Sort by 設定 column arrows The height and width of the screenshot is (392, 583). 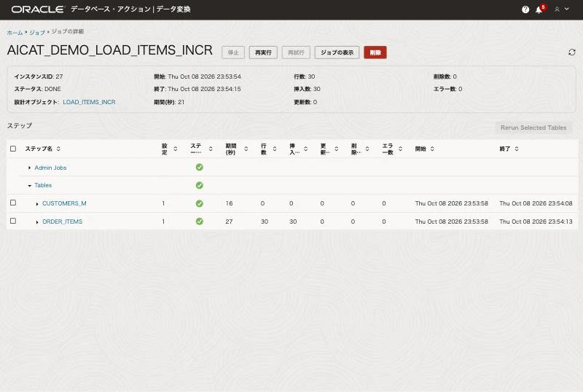176,149
